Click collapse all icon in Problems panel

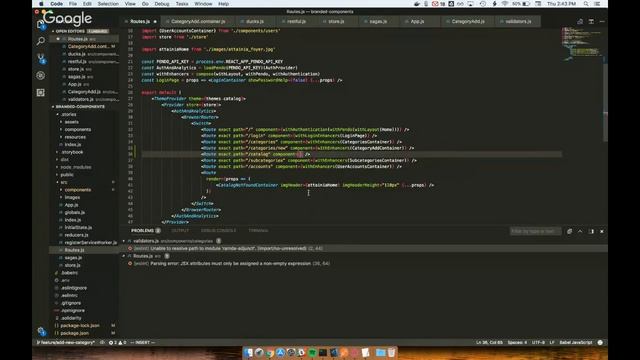569,231
